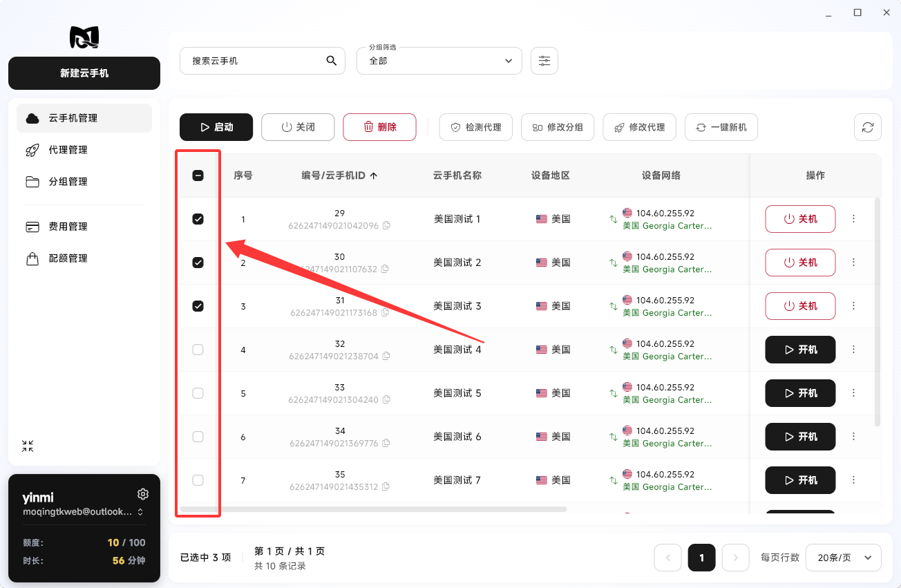Click the 一键新机 button
Viewport: 901px width, 588px height.
(x=721, y=127)
